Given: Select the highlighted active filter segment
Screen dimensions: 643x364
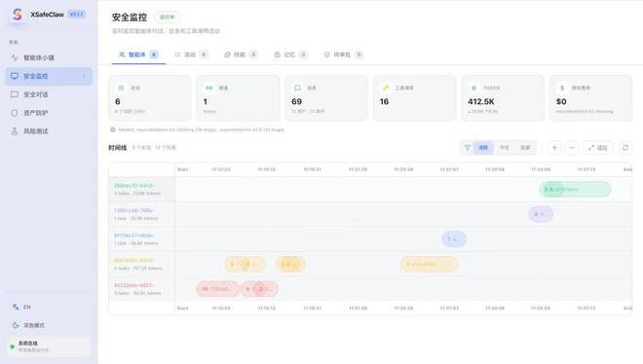Looking at the screenshot, I should [483, 148].
